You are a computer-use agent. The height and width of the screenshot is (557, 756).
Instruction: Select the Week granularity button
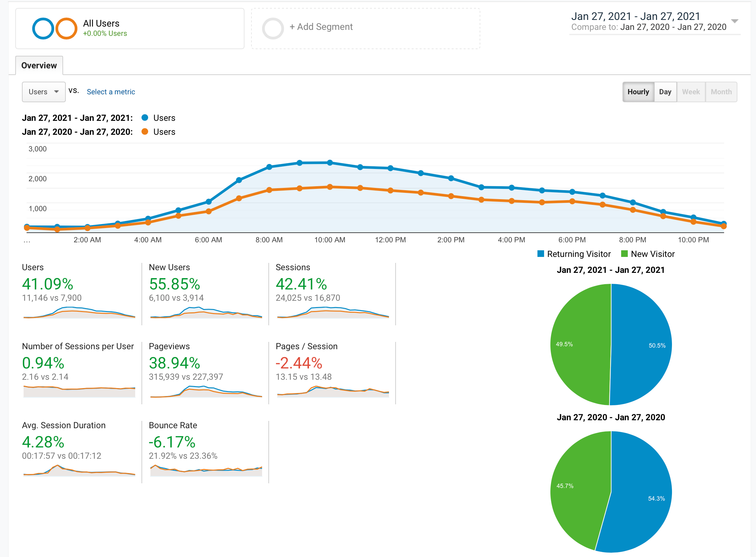(x=691, y=92)
